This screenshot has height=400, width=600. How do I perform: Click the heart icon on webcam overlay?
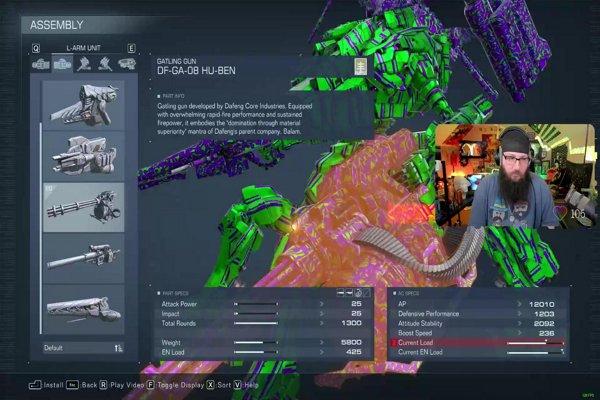pos(561,212)
